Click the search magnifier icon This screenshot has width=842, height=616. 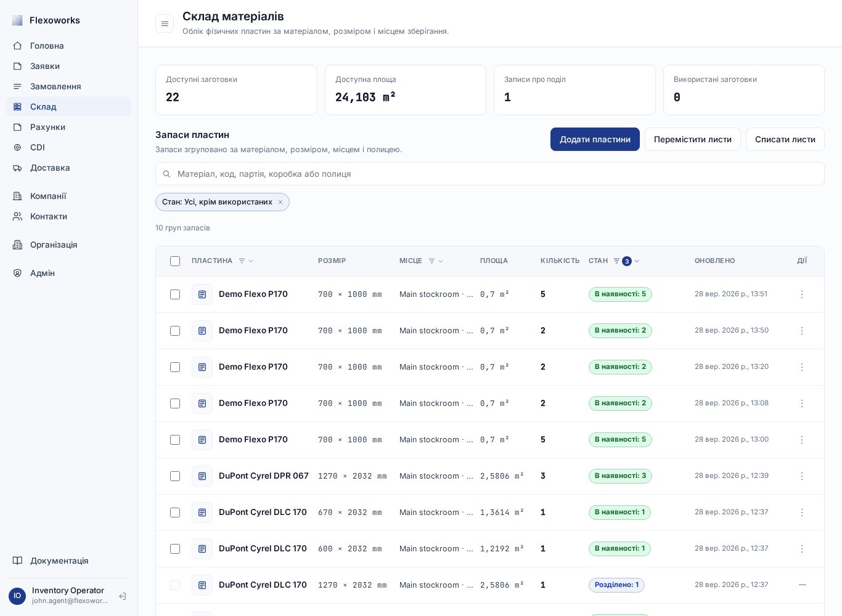click(166, 174)
